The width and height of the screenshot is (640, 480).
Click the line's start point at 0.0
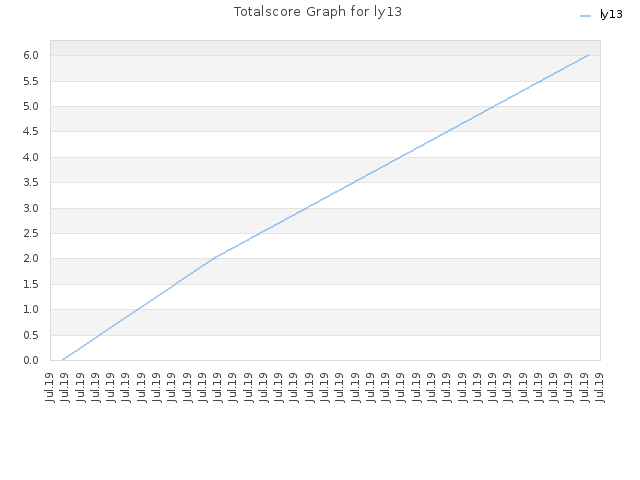[x=62, y=360]
